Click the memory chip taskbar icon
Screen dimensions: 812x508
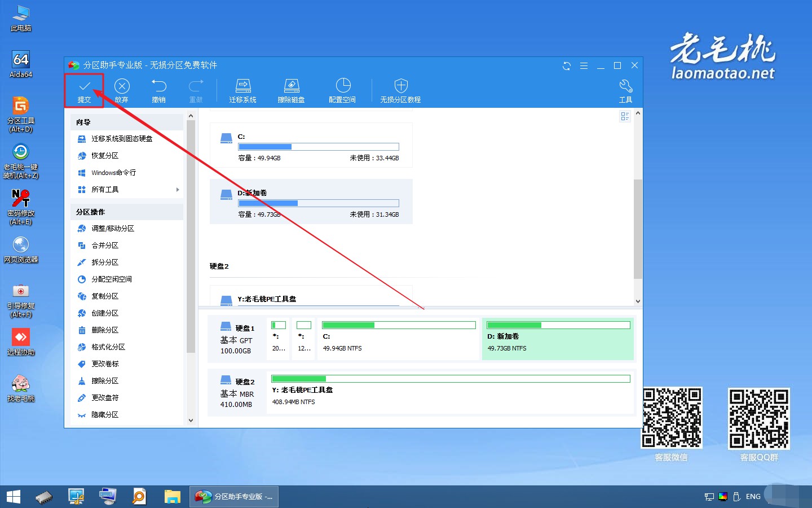tap(44, 497)
